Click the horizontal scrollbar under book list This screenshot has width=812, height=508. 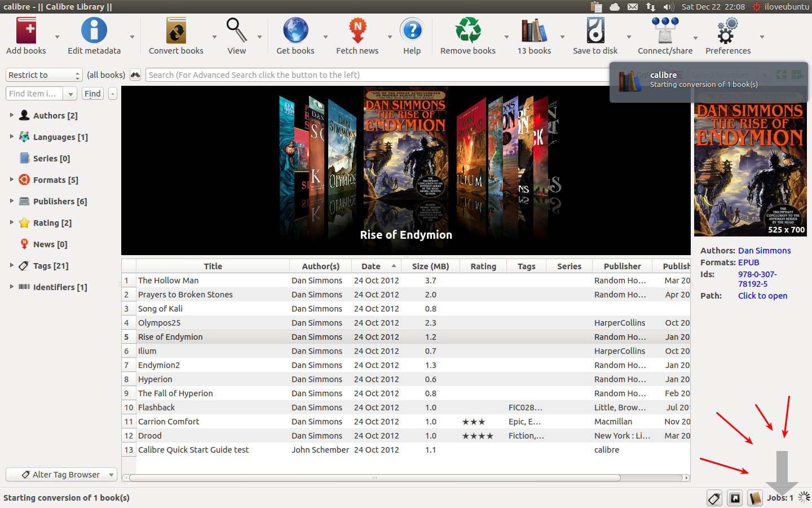click(374, 478)
